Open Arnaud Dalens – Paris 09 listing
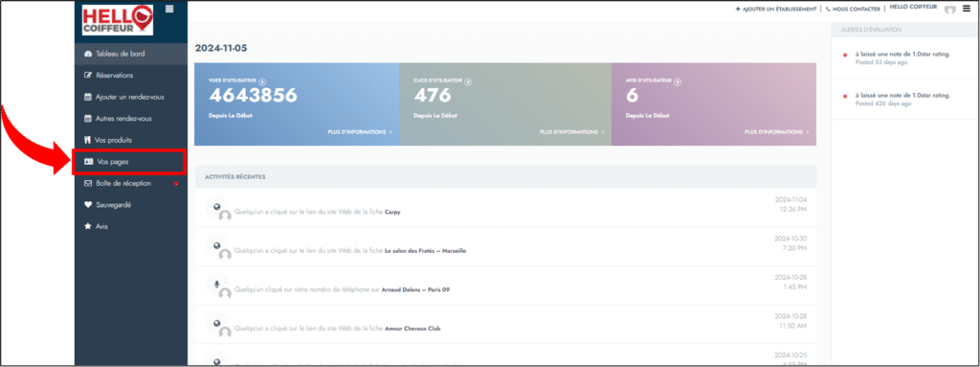Image resolution: width=980 pixels, height=367 pixels. [x=415, y=290]
